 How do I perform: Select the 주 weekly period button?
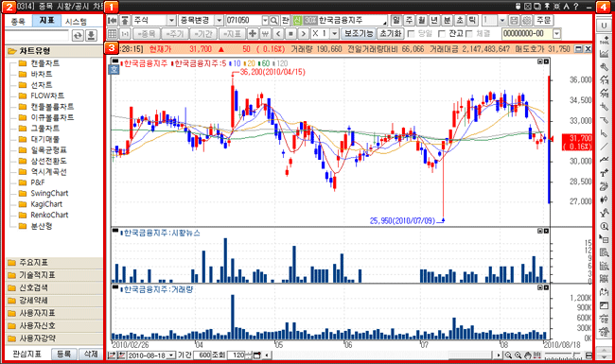(409, 21)
